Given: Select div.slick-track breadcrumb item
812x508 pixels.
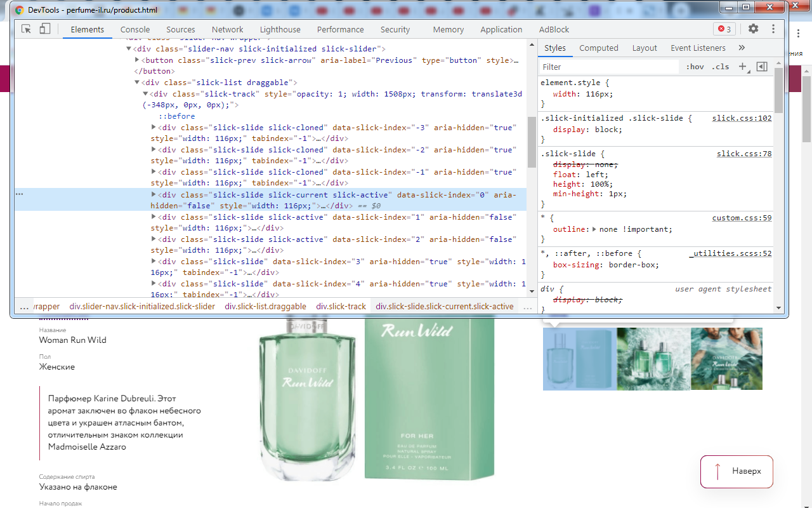Looking at the screenshot, I should pyautogui.click(x=341, y=307).
